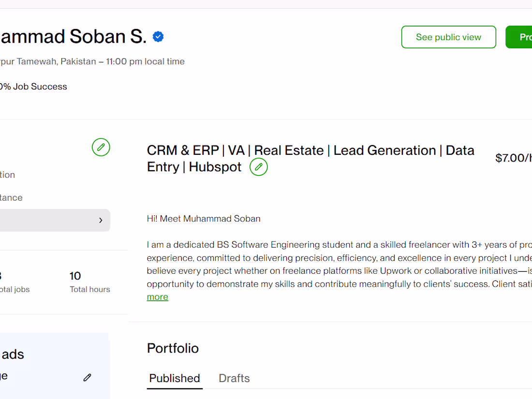The image size is (532, 399).
Task: Click the Soban S. profile name heading
Action: pos(73,37)
